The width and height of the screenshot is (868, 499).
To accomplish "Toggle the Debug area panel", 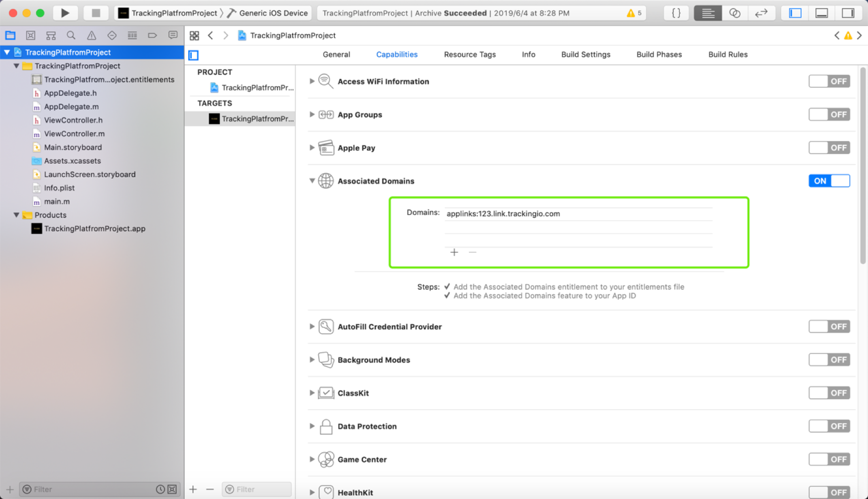I will coord(822,13).
